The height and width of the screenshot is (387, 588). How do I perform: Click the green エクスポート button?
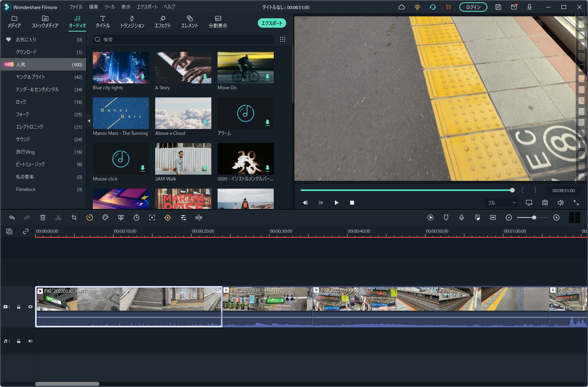272,23
